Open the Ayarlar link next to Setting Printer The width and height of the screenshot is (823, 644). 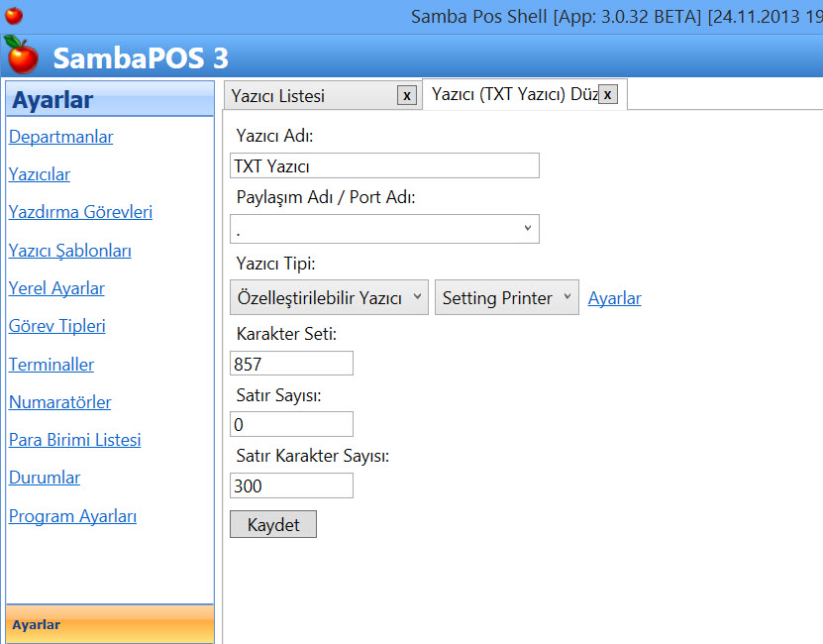click(614, 298)
